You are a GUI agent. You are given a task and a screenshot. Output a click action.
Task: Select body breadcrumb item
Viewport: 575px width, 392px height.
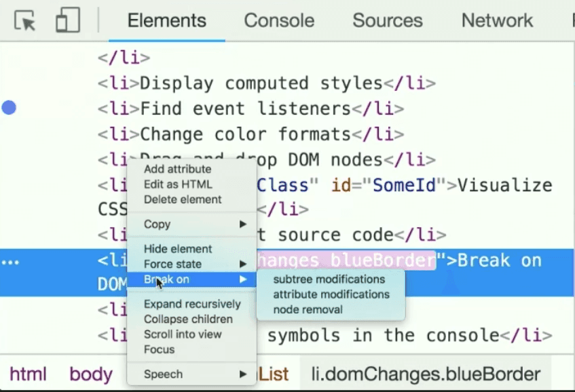91,374
